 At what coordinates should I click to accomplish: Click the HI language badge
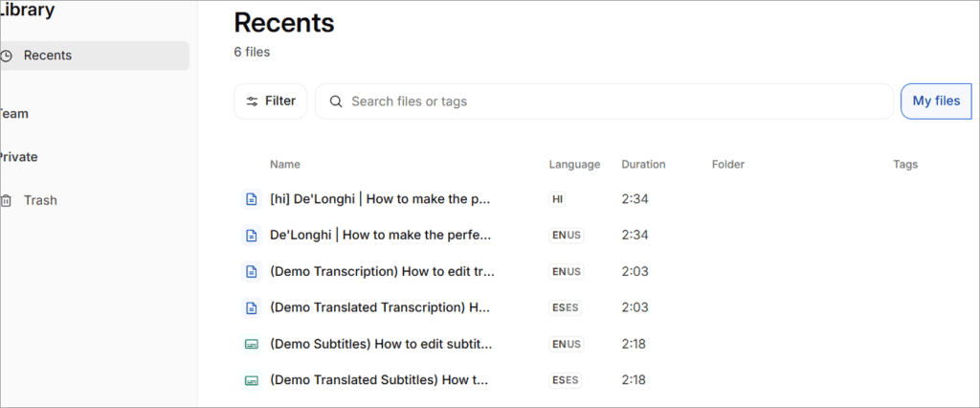558,199
